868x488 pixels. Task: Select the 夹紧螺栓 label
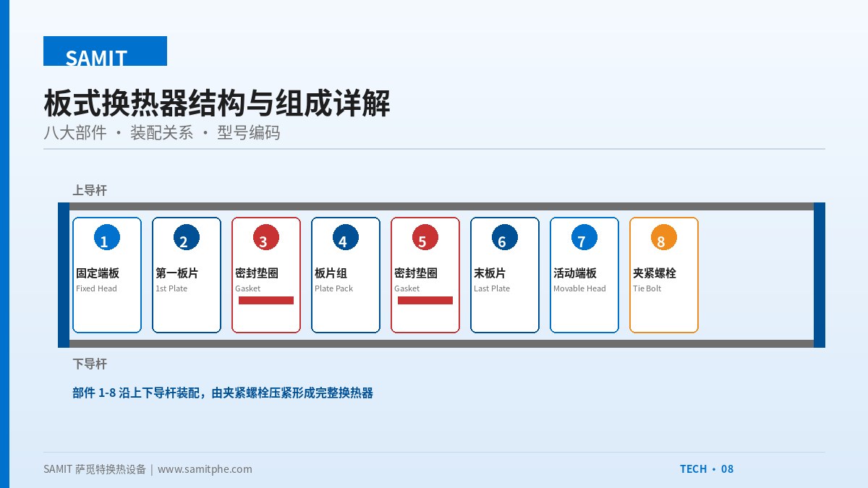655,273
